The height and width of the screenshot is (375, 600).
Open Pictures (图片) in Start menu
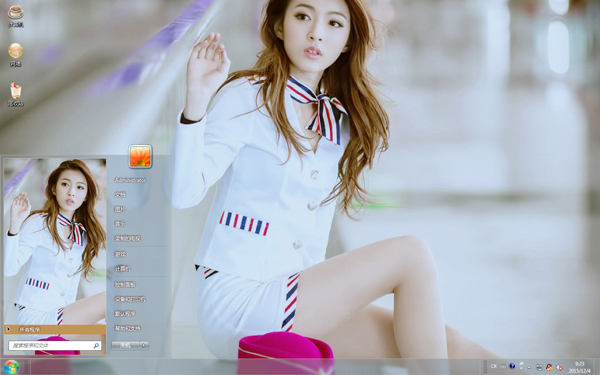pos(120,209)
